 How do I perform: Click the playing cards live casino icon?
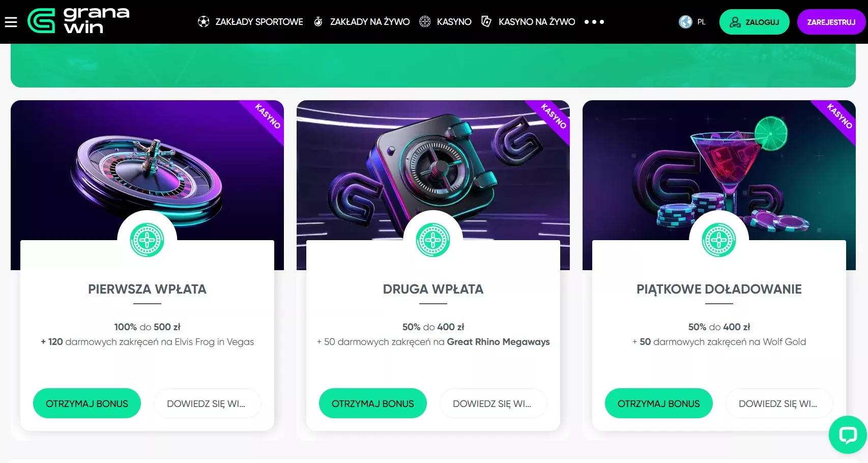(x=486, y=22)
